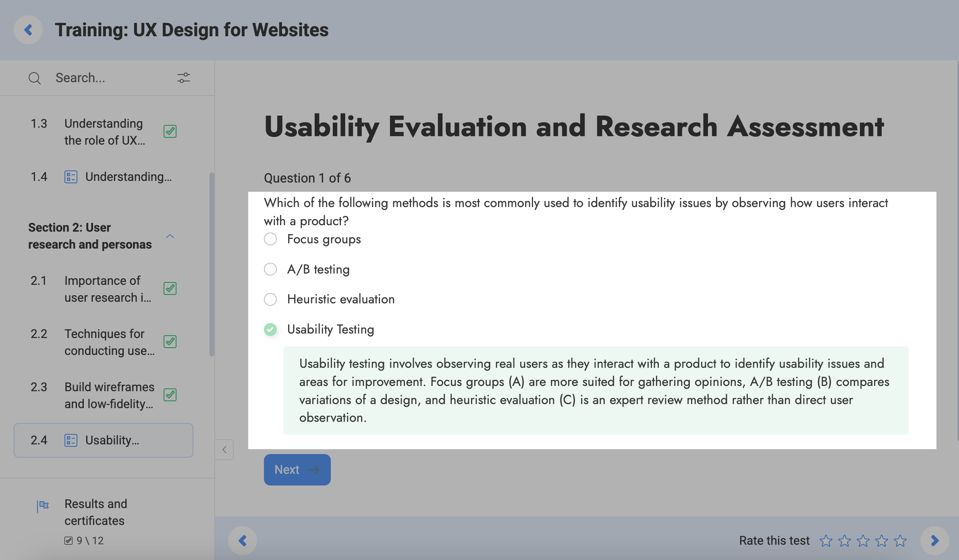Image resolution: width=959 pixels, height=560 pixels.
Task: Go to next page using bottom right arrow
Action: point(934,541)
